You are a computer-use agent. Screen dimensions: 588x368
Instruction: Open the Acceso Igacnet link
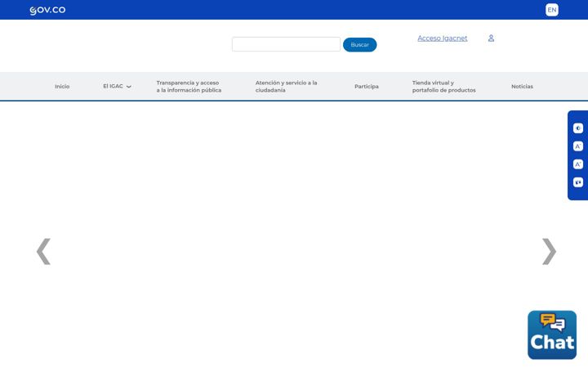[x=443, y=38]
